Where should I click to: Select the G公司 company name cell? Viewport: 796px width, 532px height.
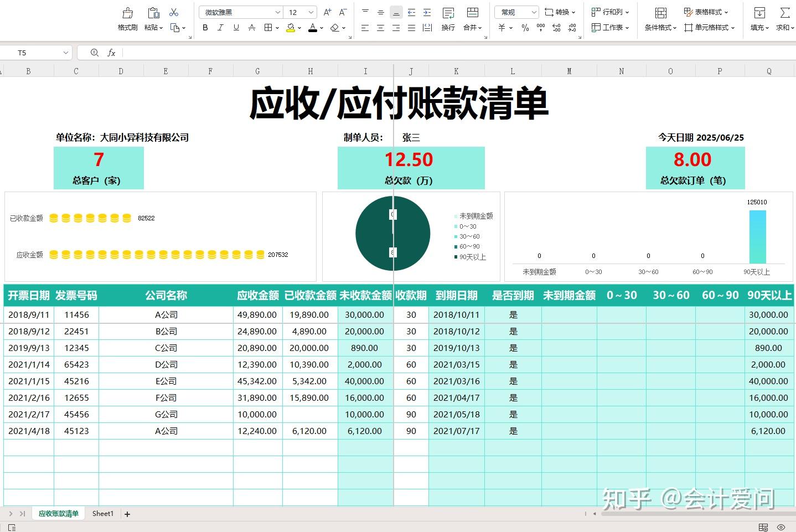pos(166,414)
